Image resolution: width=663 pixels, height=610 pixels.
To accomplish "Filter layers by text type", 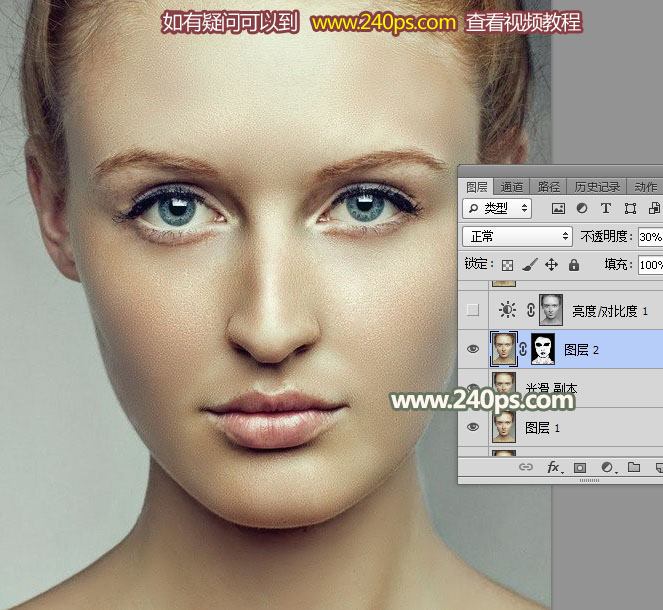I will pos(606,208).
